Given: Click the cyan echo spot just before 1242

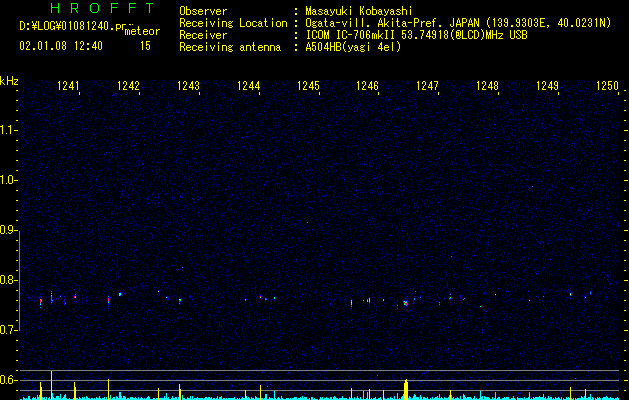Looking at the screenshot, I should (120, 294).
